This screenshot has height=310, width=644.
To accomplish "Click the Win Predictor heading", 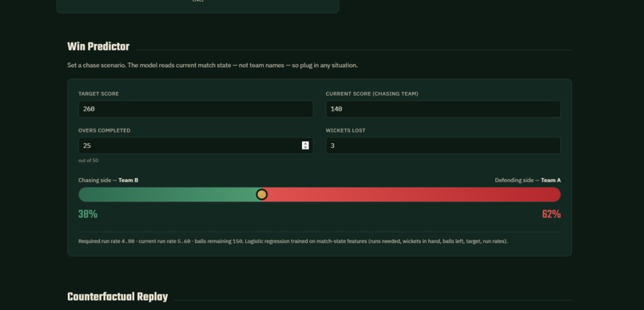I will pos(98,47).
